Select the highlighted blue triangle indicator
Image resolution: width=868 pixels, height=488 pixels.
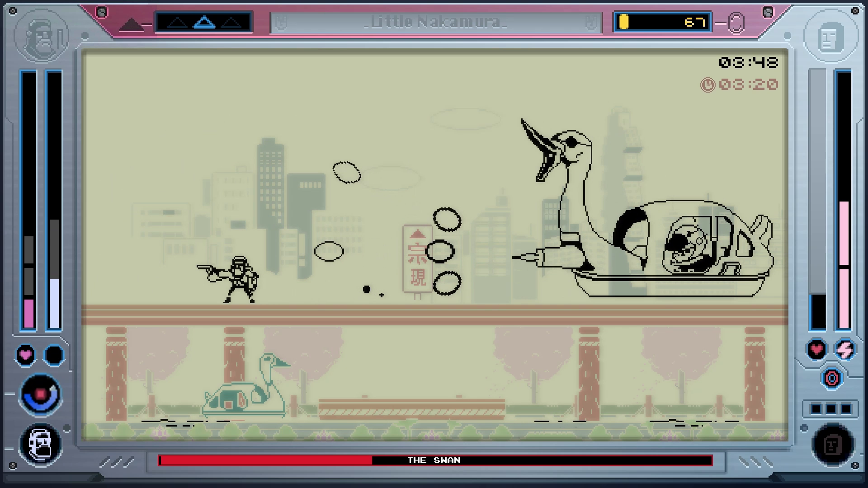click(203, 22)
